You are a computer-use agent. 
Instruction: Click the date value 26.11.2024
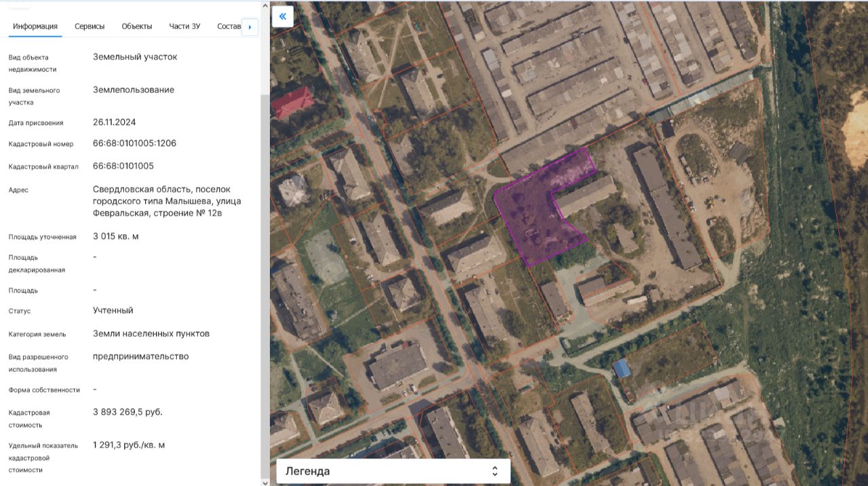point(115,122)
